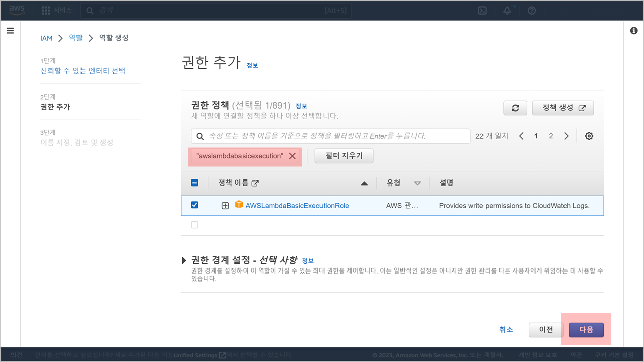The image size is (644, 362).
Task: Focus the policy filter search box
Action: (331, 136)
